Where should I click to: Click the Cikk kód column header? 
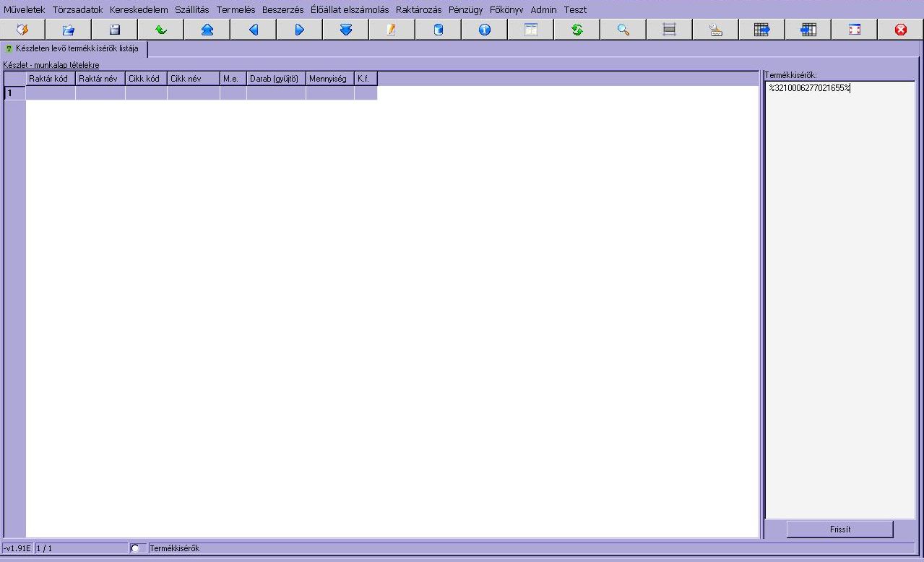[146, 78]
